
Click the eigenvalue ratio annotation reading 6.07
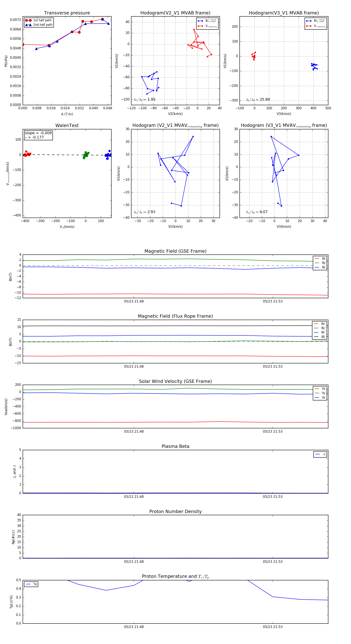(x=257, y=212)
